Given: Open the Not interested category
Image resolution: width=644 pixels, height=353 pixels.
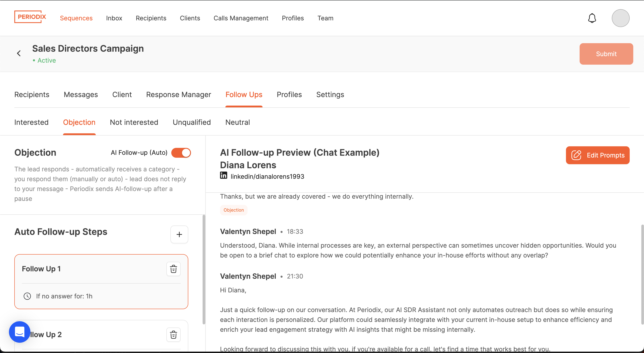Looking at the screenshot, I should pyautogui.click(x=134, y=122).
